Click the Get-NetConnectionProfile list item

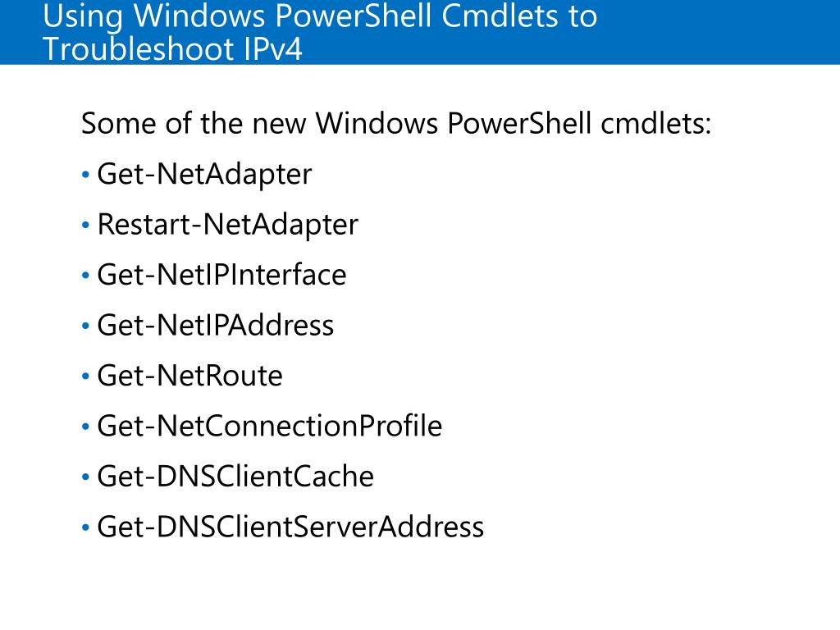tap(269, 427)
